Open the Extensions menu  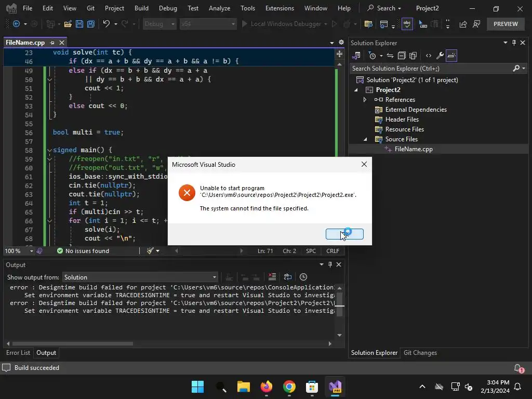click(x=280, y=8)
